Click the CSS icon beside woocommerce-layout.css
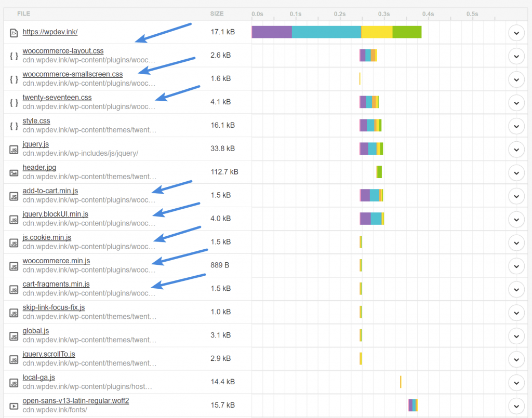The height and width of the screenshot is (418, 532). point(14,56)
